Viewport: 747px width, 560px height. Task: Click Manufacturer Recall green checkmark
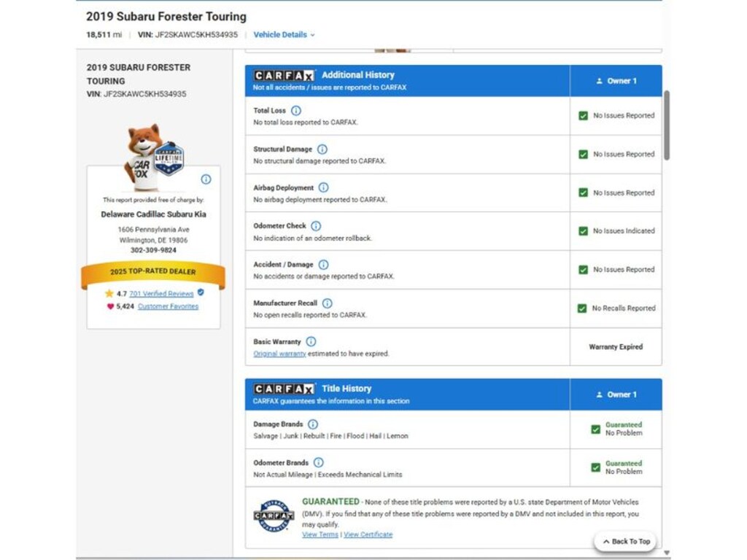tap(582, 308)
